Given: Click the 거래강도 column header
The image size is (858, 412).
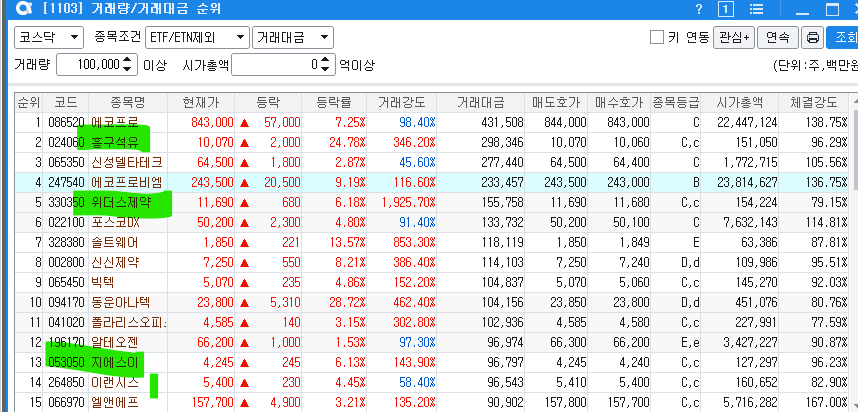Looking at the screenshot, I should tap(401, 102).
